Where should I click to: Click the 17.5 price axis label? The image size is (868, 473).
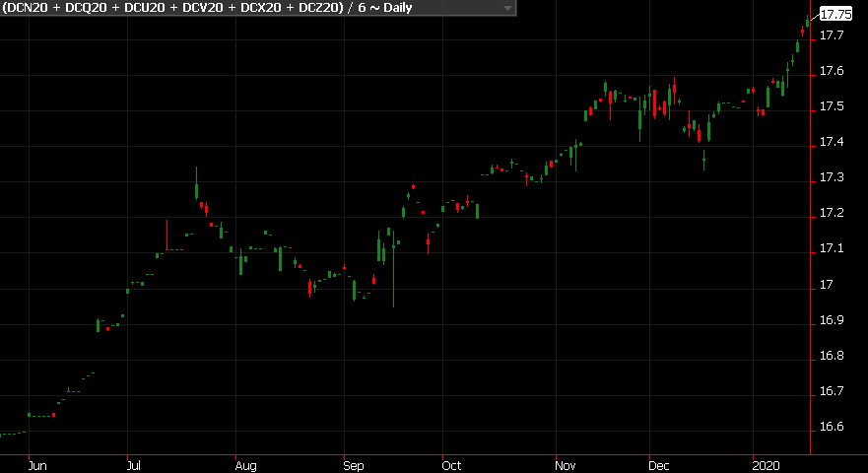[x=832, y=106]
